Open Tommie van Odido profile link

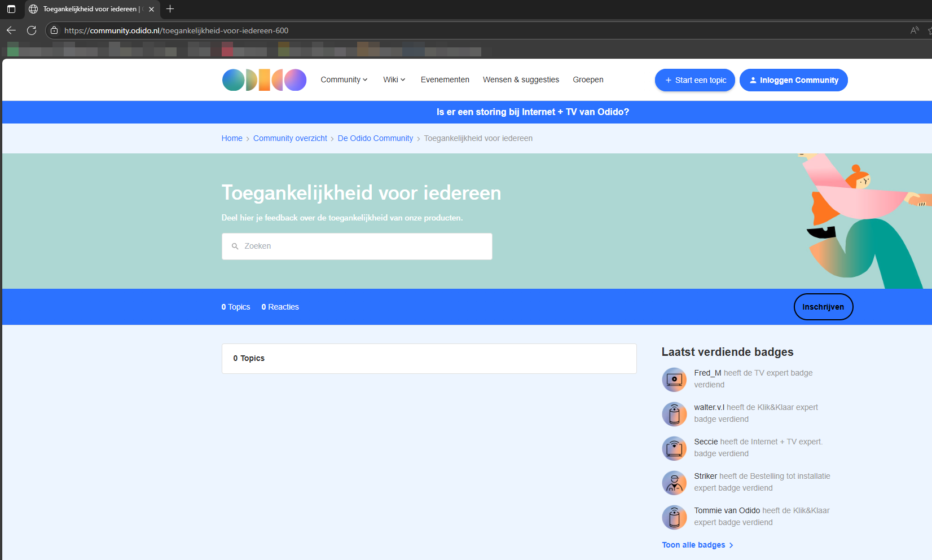point(727,510)
